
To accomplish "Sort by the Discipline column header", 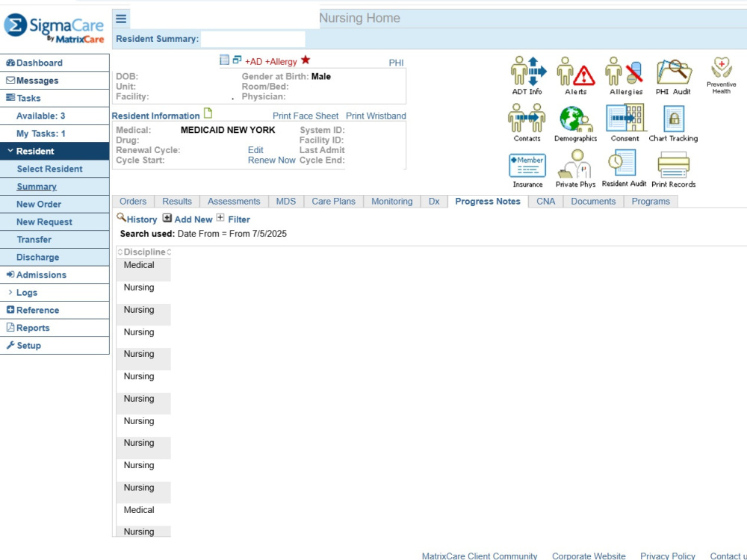I will (144, 252).
